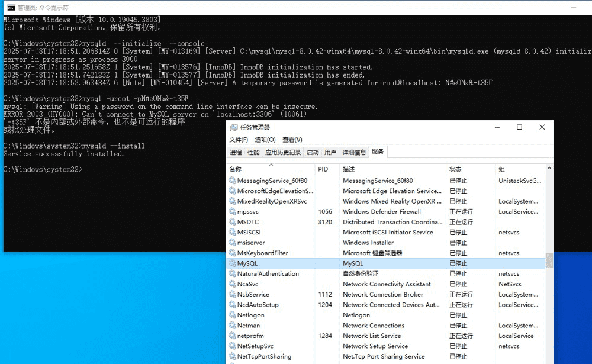Click the Netlogon service gear icon
The image size is (592, 364).
click(232, 315)
